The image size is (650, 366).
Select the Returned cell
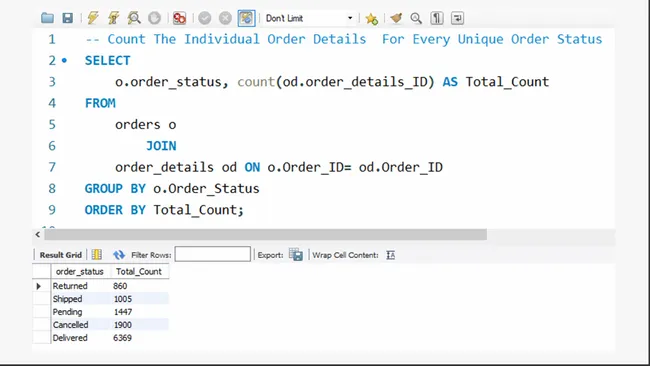click(x=80, y=286)
